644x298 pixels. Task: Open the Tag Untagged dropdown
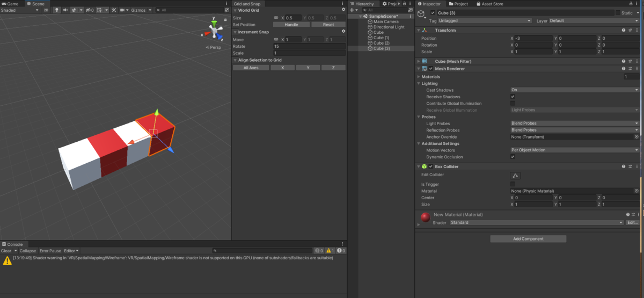[x=485, y=21]
